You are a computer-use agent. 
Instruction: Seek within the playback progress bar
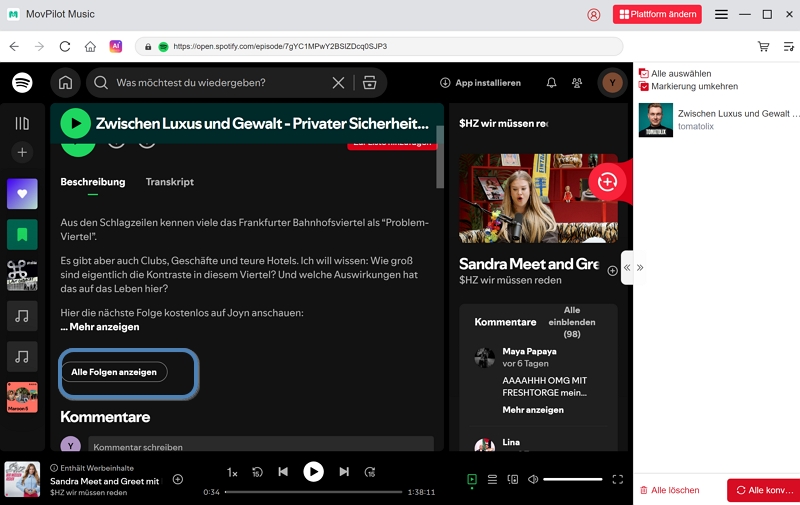(313, 492)
